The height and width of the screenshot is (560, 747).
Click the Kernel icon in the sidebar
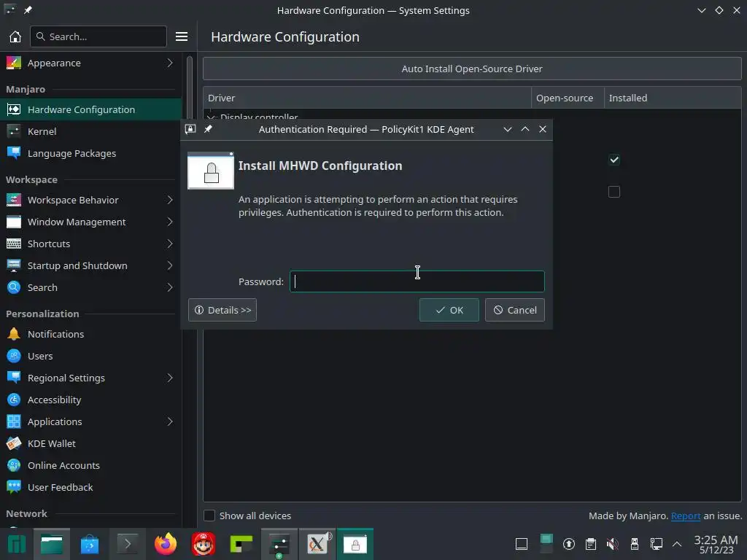[14, 131]
